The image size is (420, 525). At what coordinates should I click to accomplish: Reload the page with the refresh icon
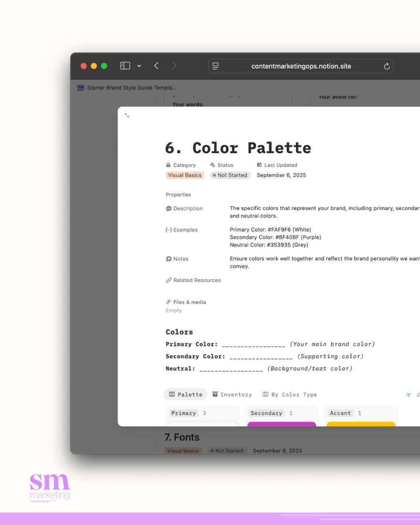coord(387,66)
